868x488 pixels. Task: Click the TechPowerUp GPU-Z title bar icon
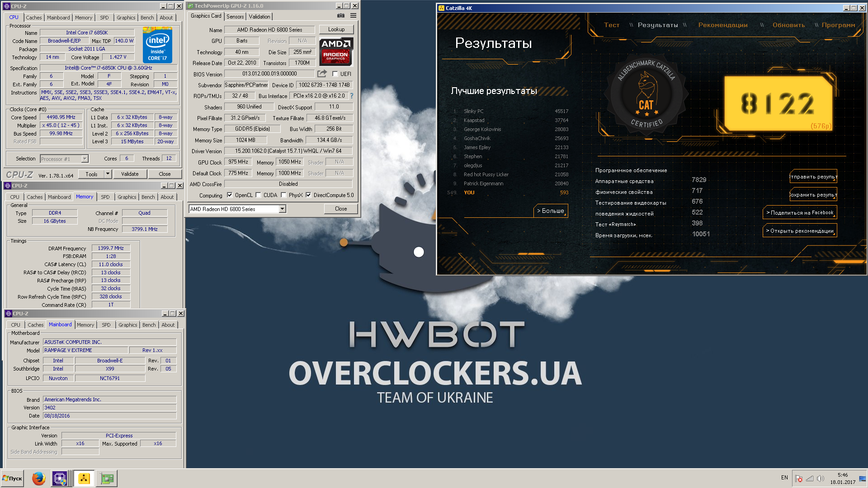[x=190, y=6]
